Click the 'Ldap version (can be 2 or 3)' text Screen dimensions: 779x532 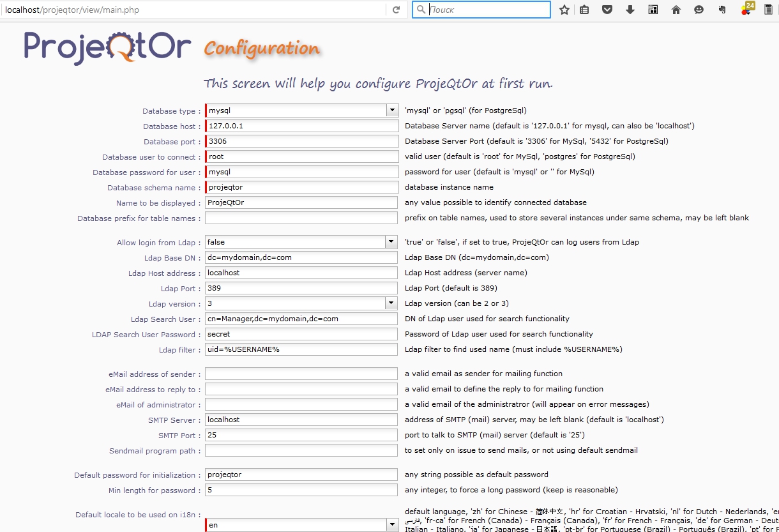(x=457, y=303)
